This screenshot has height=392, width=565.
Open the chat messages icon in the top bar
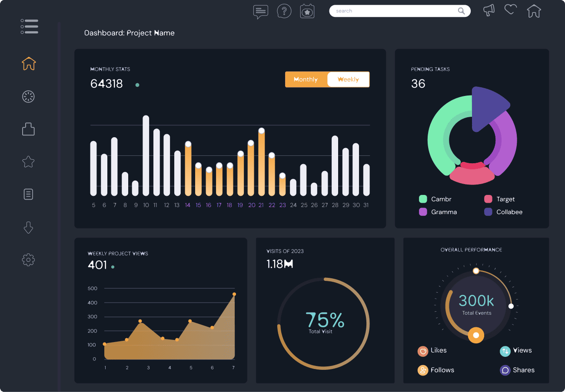(x=260, y=11)
